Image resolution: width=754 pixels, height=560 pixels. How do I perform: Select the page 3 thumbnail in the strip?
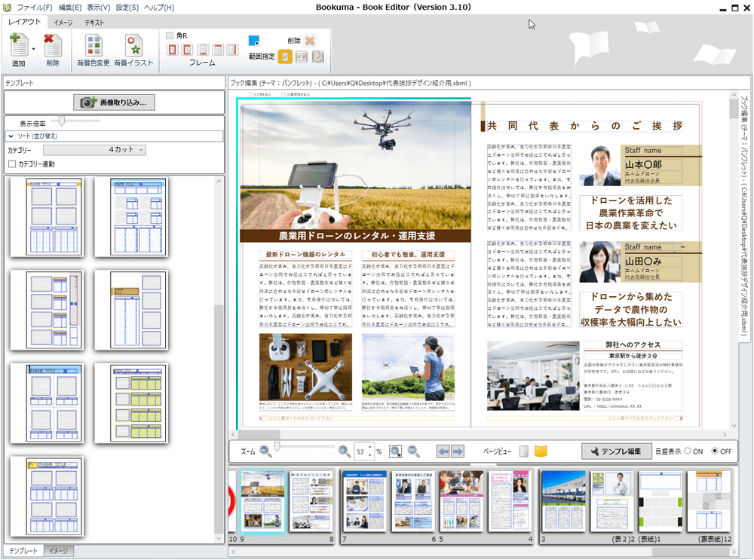point(564,501)
